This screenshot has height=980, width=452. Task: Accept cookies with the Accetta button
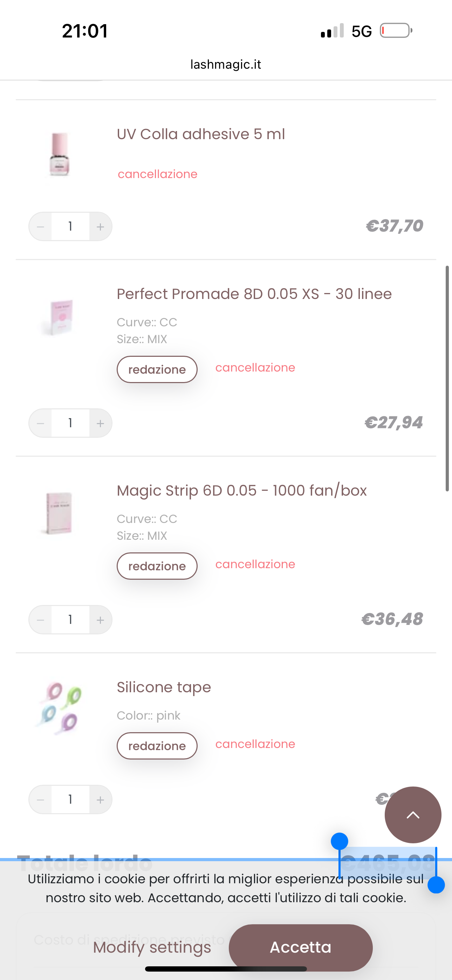(300, 947)
